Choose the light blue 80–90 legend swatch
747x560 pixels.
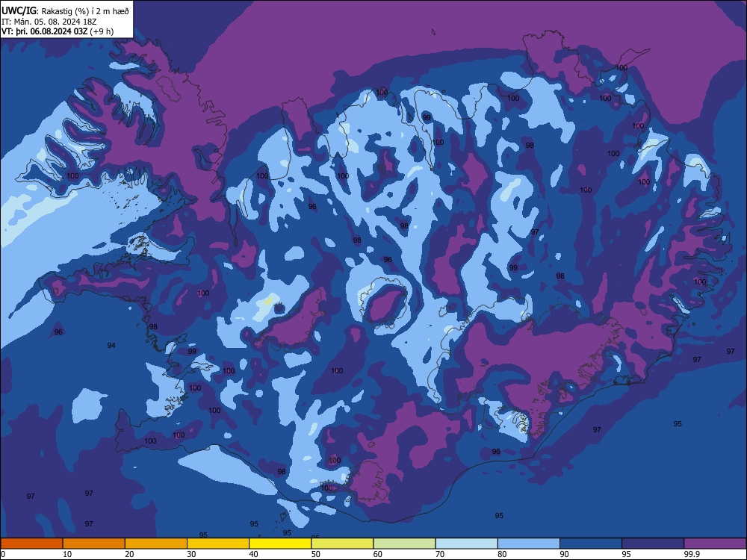(x=529, y=544)
